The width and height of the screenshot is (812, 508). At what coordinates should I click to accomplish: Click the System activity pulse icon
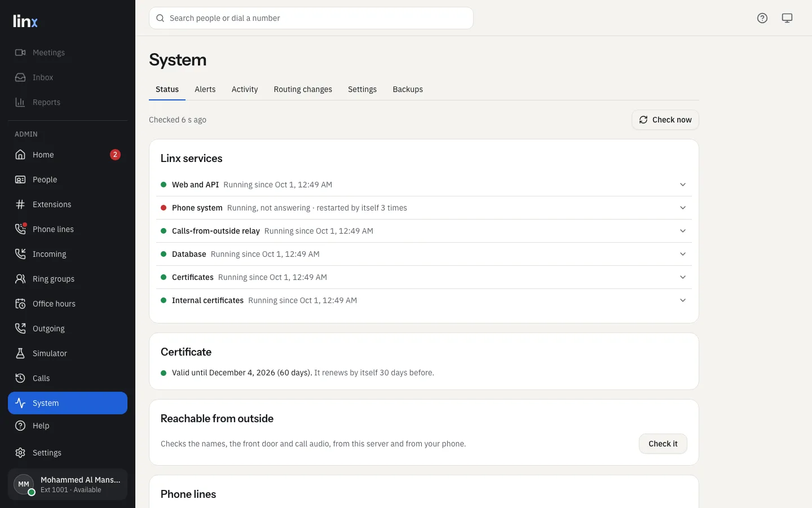20,403
